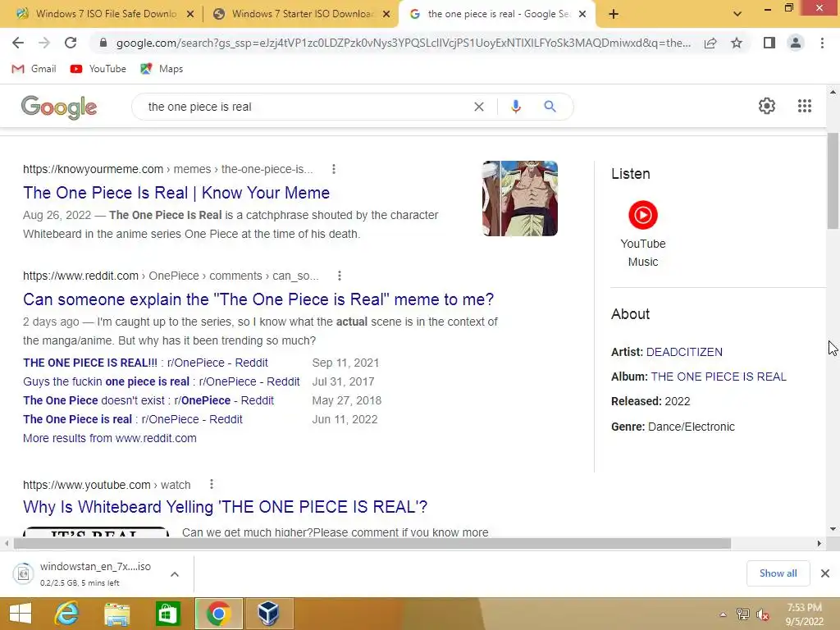Screen dimensions: 840x630
Task: Open the Gmail bookmark
Action: pos(34,69)
